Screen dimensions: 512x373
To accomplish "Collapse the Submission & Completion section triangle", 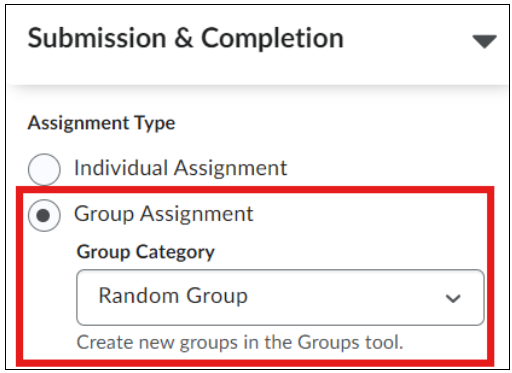I will pos(484,42).
